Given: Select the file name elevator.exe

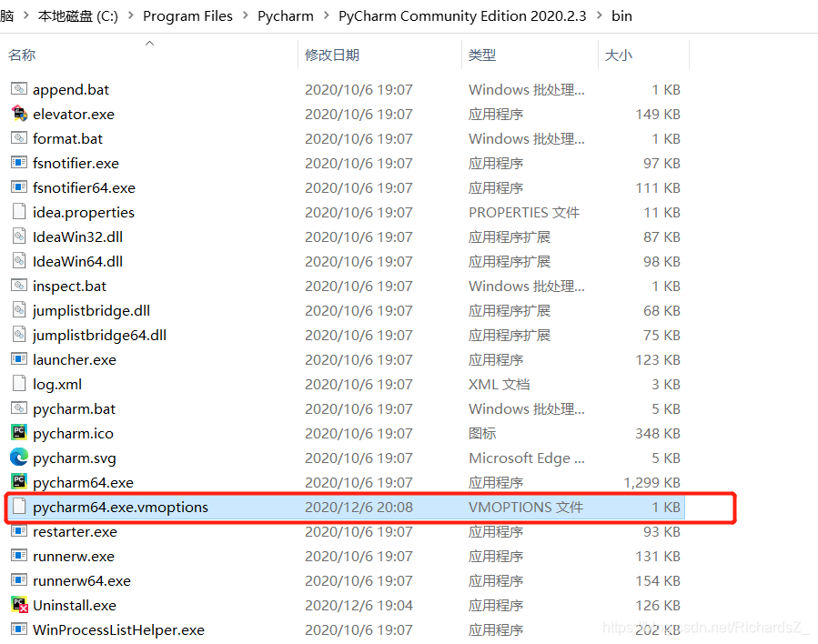Looking at the screenshot, I should pyautogui.click(x=74, y=115).
